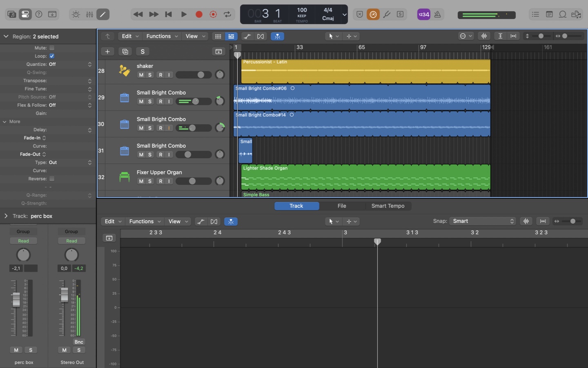Tick the Mute checkbox in Region inspector

pyautogui.click(x=52, y=48)
